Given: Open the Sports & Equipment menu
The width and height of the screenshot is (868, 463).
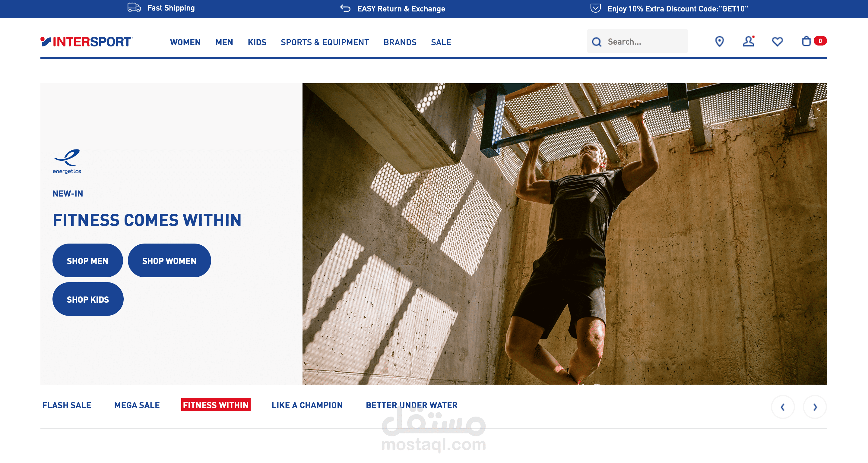Looking at the screenshot, I should click(x=325, y=42).
